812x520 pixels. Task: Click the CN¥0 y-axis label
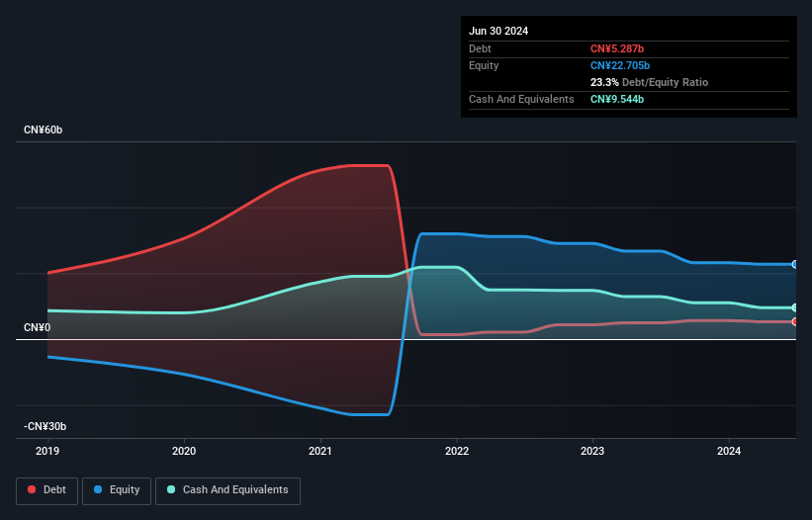pyautogui.click(x=38, y=327)
